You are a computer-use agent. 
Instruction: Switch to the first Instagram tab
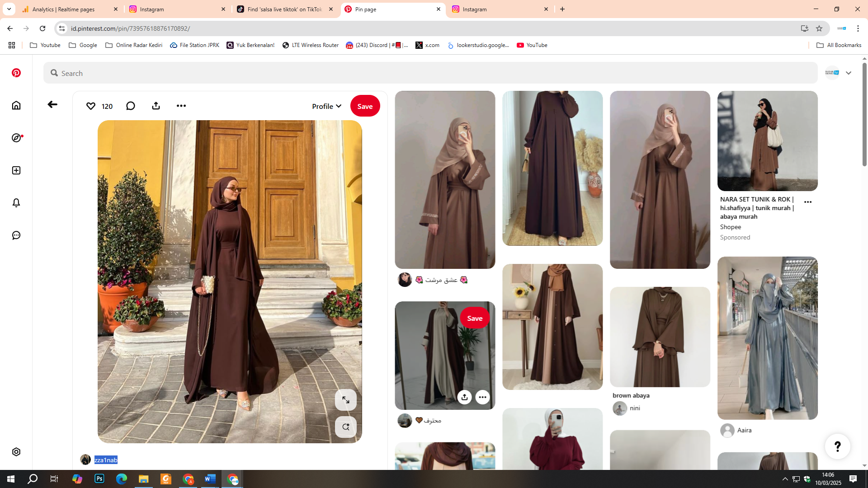(178, 9)
